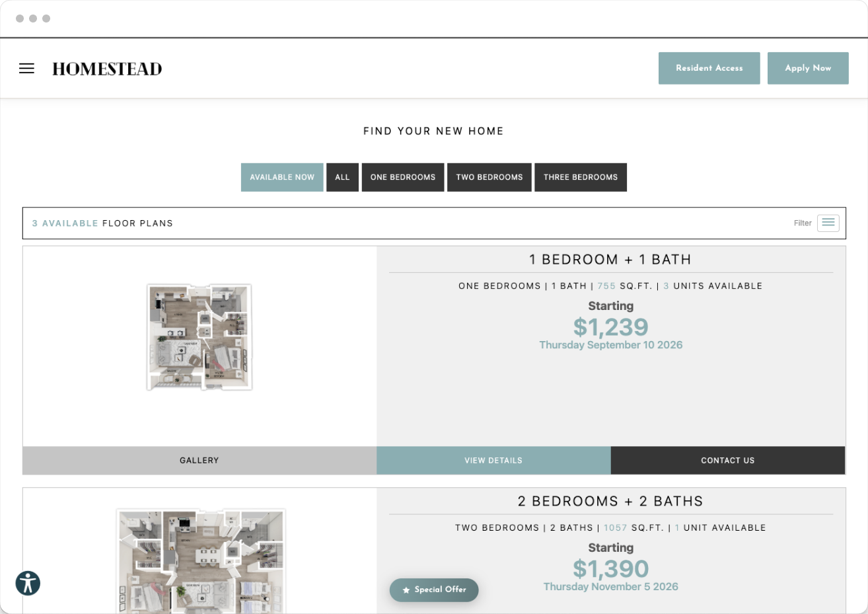Click 'Thursday September 10 2026' date
Image resolution: width=868 pixels, height=614 pixels.
(611, 345)
